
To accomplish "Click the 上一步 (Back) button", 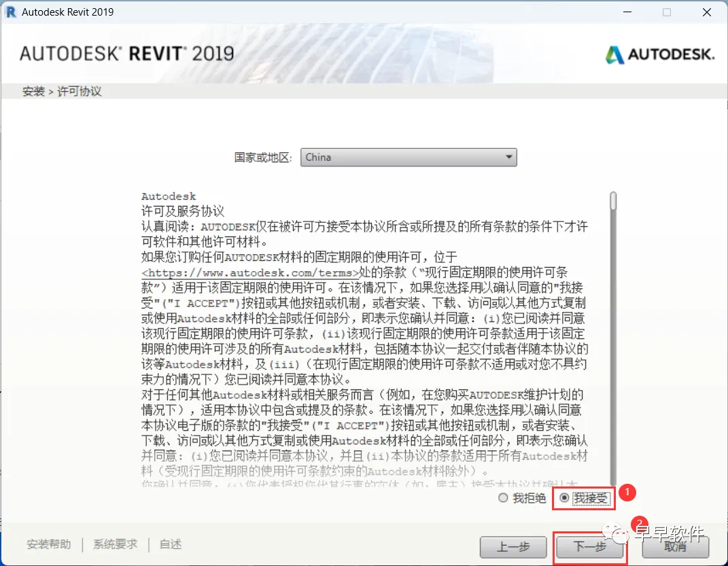I will pos(513,546).
